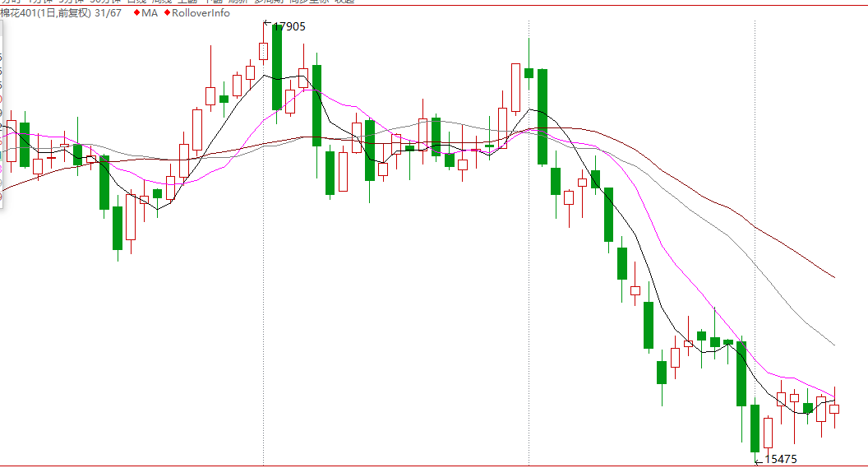Click the red diamond beside RolloverInfo
Image resolution: width=868 pixels, height=468 pixels.
coord(167,12)
